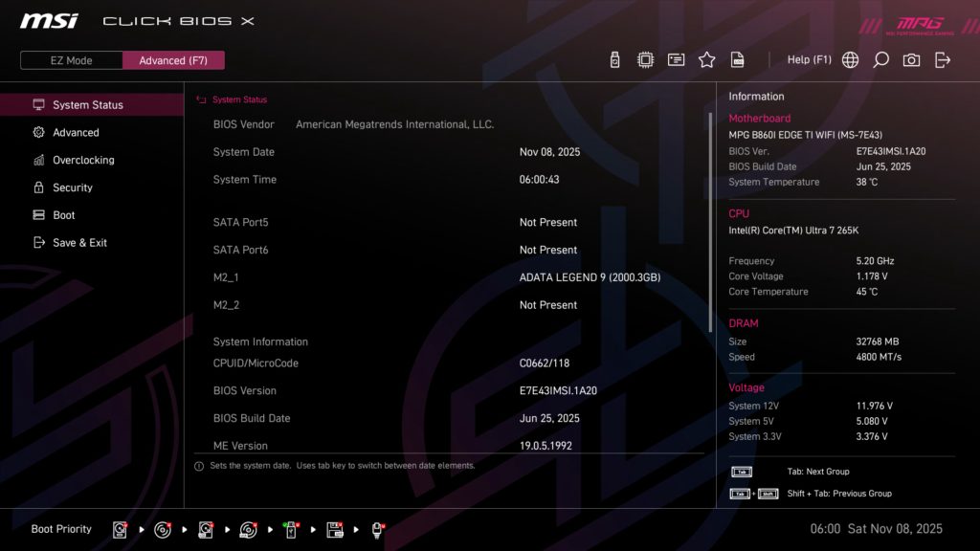Open the search magnifier icon
980x551 pixels.
tap(880, 58)
